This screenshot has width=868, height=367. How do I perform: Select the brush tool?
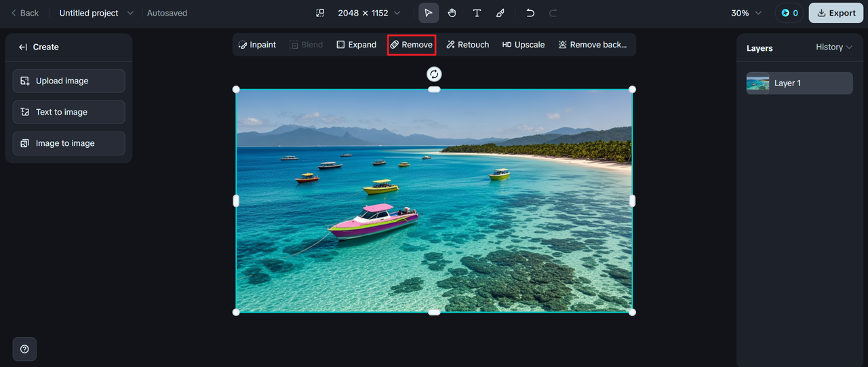pyautogui.click(x=500, y=13)
